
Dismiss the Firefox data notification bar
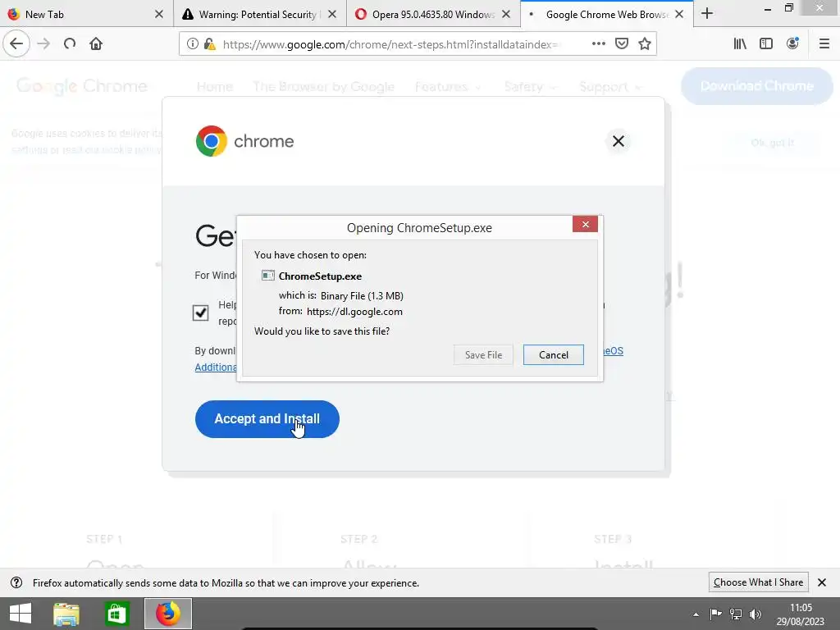click(822, 582)
